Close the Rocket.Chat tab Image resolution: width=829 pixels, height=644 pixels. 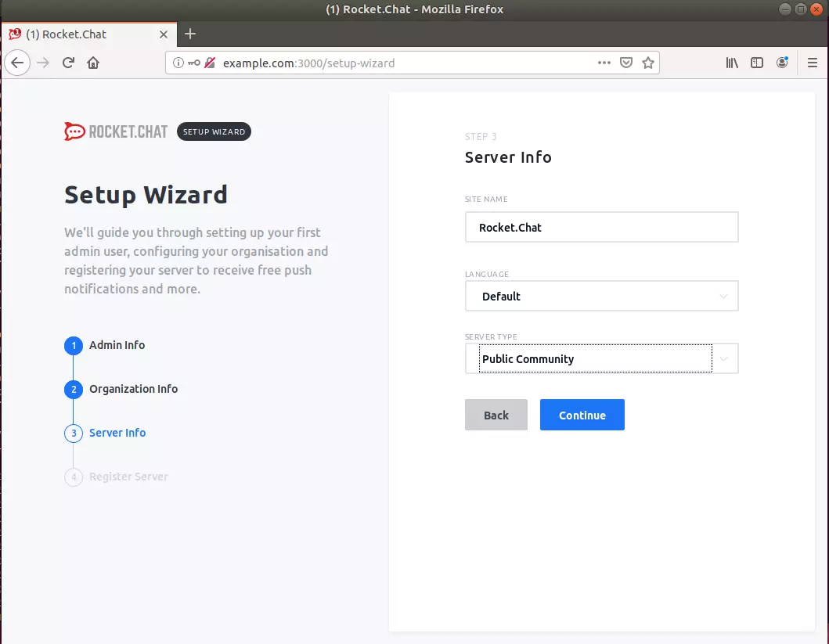click(164, 34)
